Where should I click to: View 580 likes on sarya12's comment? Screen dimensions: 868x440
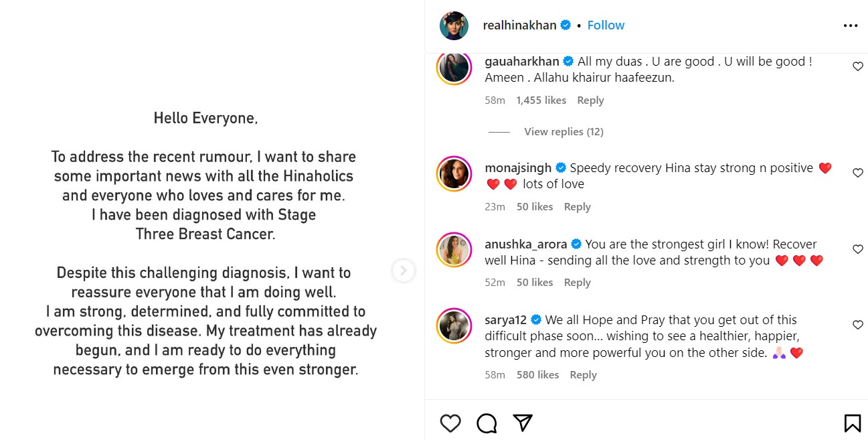pos(537,375)
